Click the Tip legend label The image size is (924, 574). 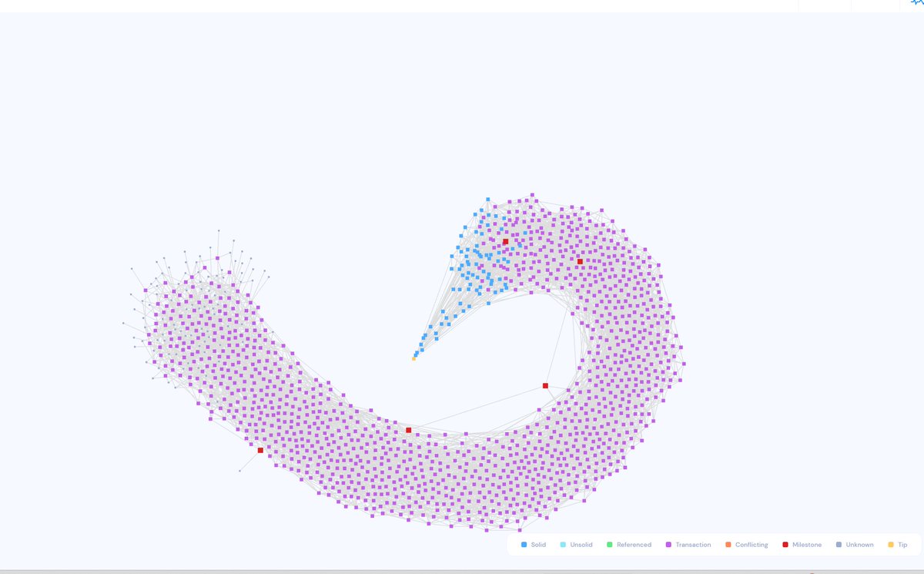[x=902, y=545]
